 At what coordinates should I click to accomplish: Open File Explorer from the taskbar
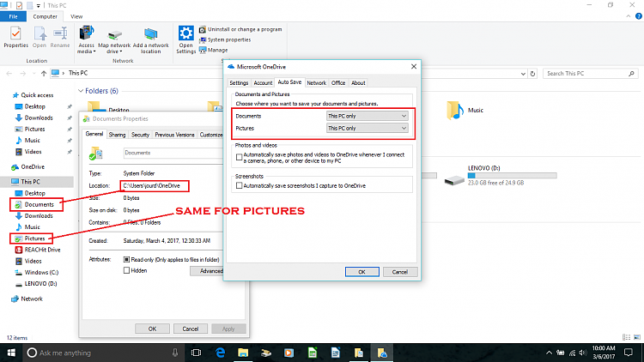click(243, 353)
